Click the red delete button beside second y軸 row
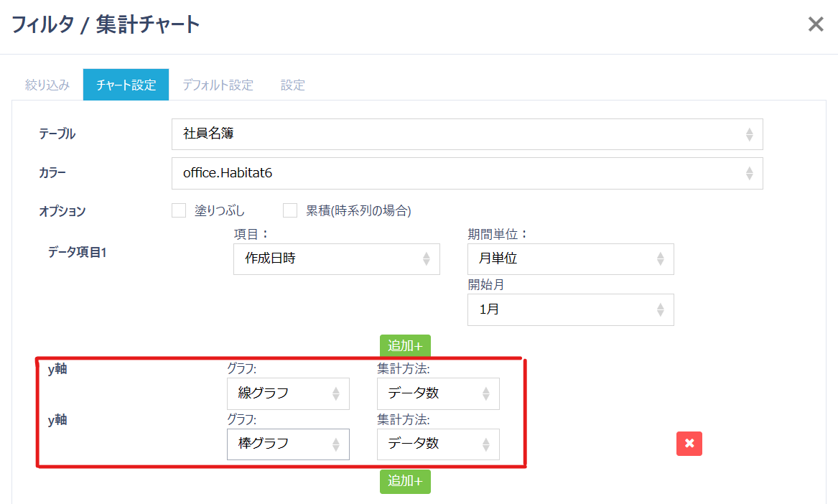Viewport: 838px width, 504px height. [689, 444]
